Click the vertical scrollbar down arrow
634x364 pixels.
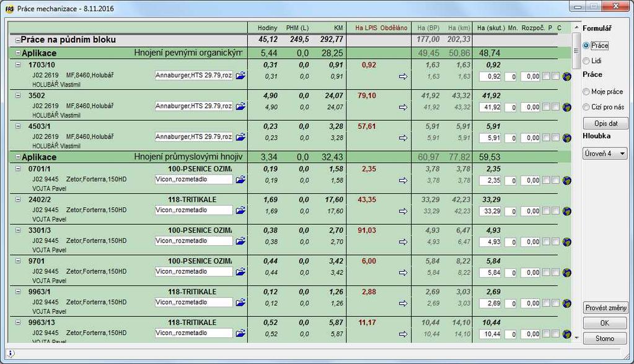[x=576, y=338]
